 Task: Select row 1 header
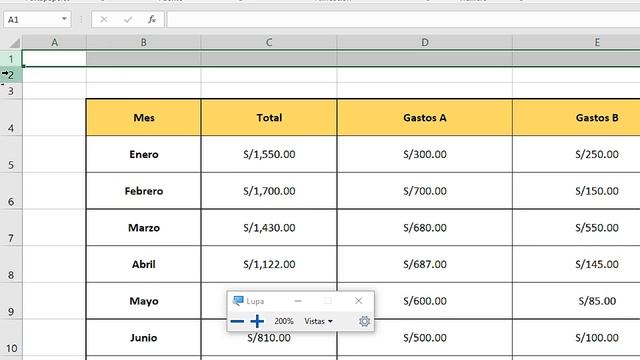(x=11, y=58)
